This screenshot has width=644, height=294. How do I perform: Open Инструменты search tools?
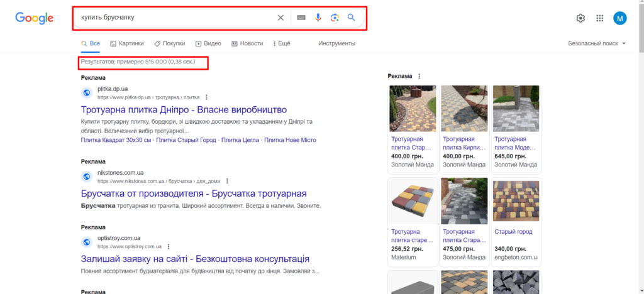pos(337,43)
